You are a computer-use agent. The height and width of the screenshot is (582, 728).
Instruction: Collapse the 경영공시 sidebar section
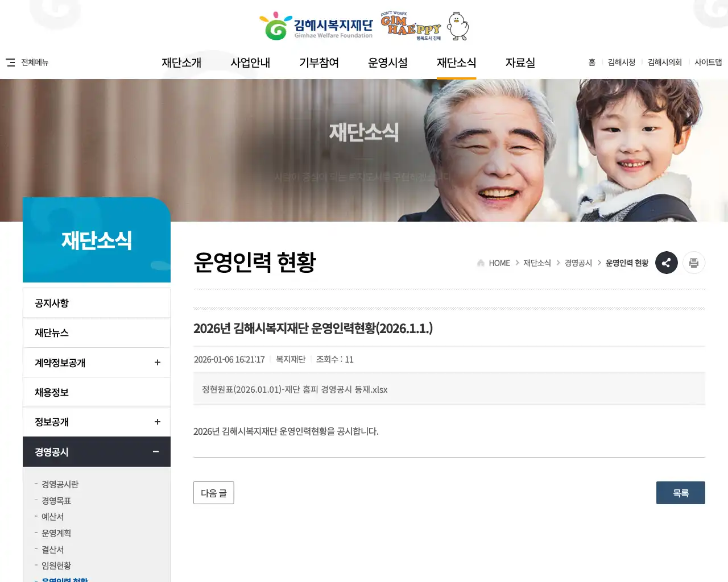coord(155,452)
